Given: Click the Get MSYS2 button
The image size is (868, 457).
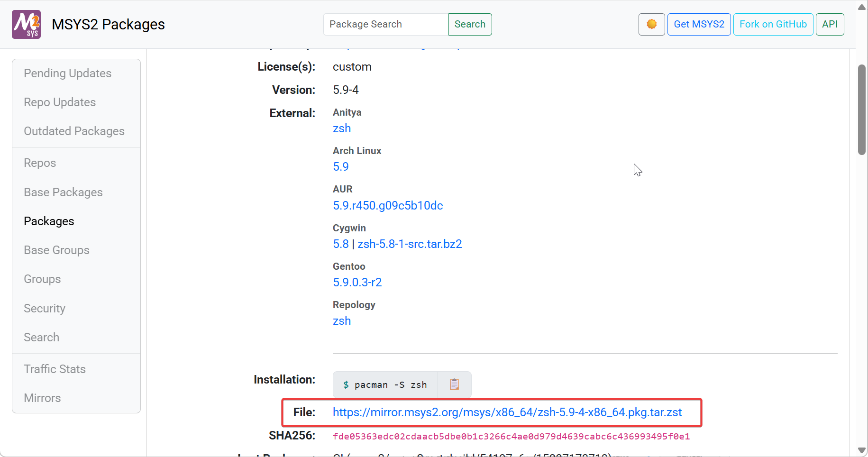Looking at the screenshot, I should click(699, 24).
